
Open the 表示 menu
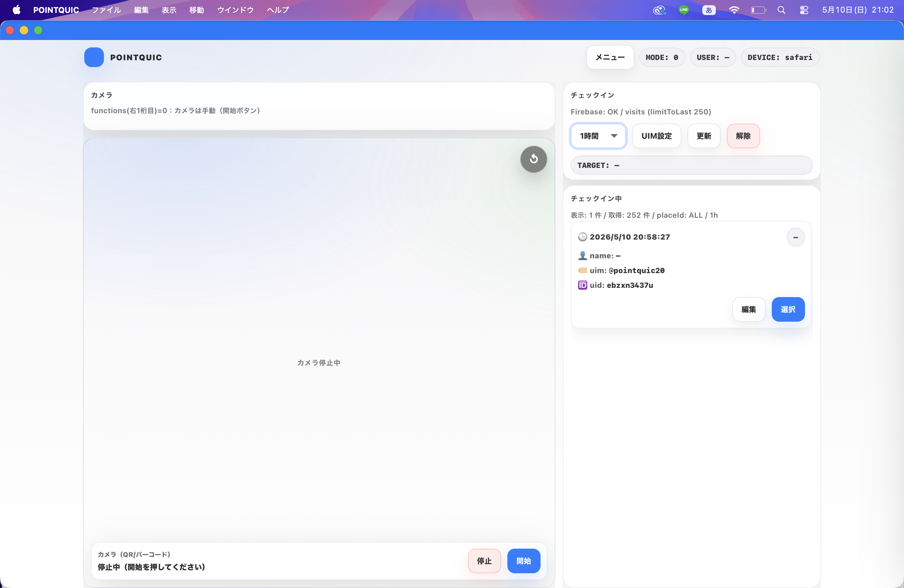coord(169,10)
